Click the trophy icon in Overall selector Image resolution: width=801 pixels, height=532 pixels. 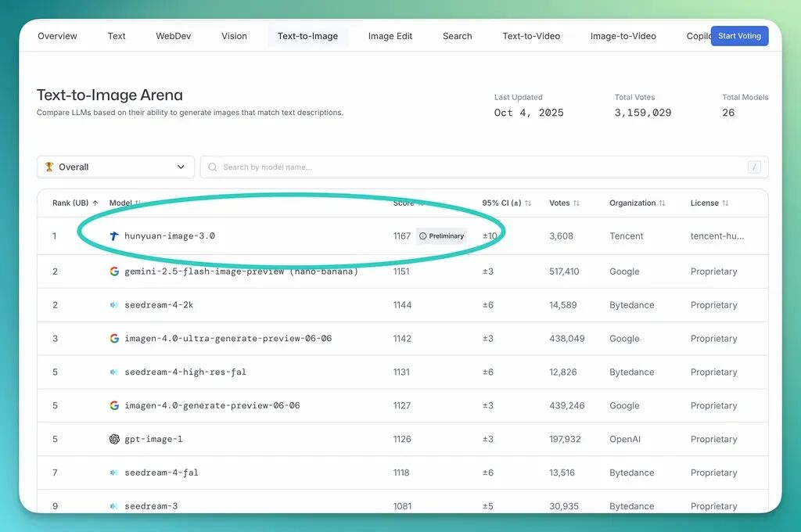pos(49,167)
